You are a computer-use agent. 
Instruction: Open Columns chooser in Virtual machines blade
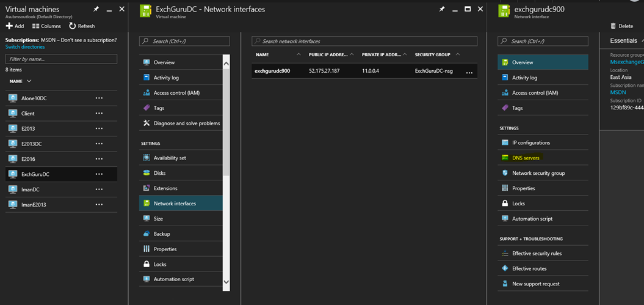point(46,26)
